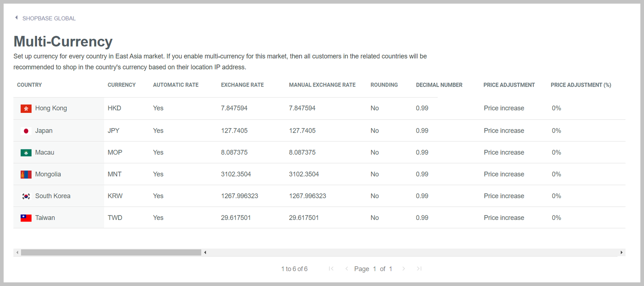
Task: Click manual exchange rate 127.7405 for Japan
Action: point(302,131)
